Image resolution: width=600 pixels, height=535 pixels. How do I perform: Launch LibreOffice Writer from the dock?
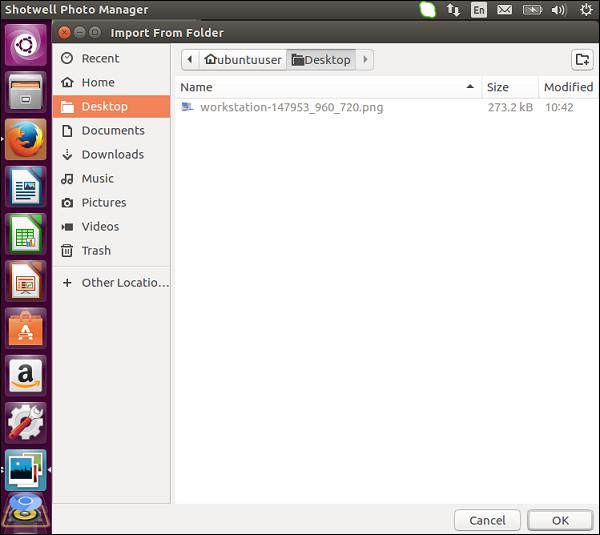pos(25,187)
